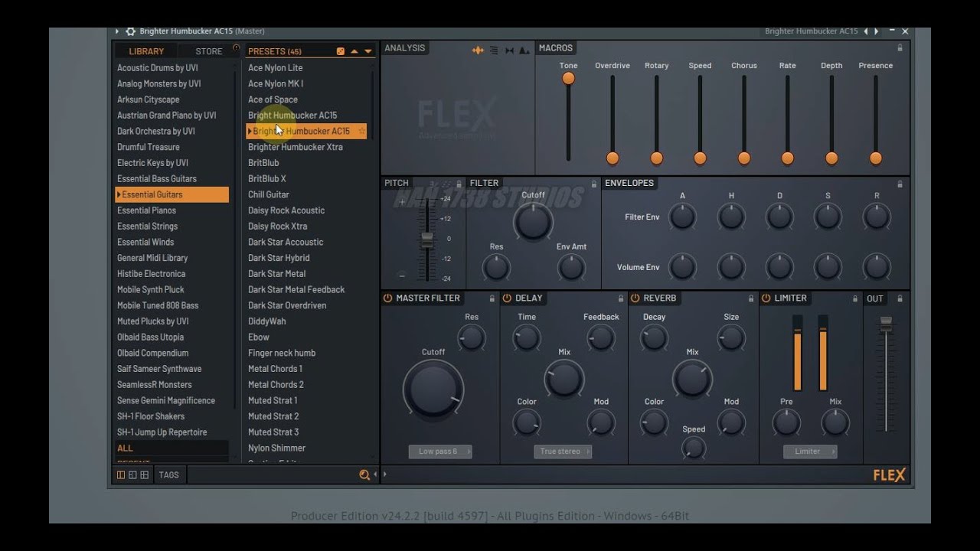The image size is (980, 551).
Task: Toggle the Out panel lock icon
Action: (900, 298)
